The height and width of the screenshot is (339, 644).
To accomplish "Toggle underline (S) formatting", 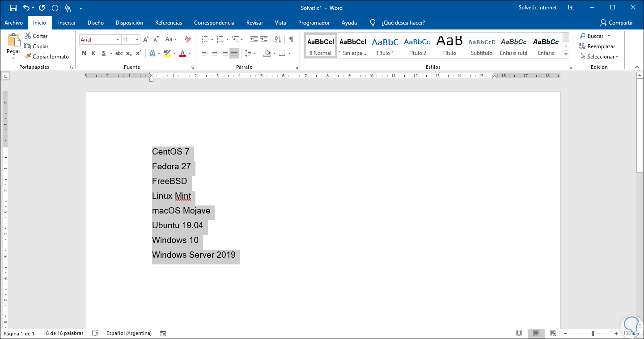I will pyautogui.click(x=104, y=53).
